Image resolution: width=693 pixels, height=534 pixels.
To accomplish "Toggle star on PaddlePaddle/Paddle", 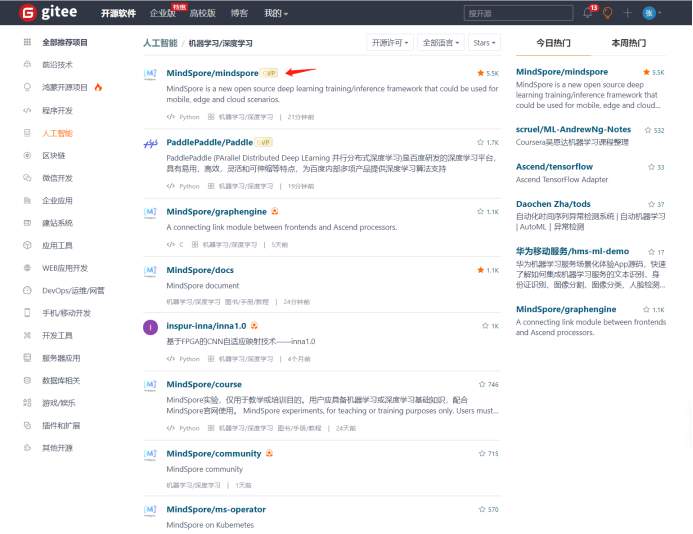I will [x=480, y=142].
